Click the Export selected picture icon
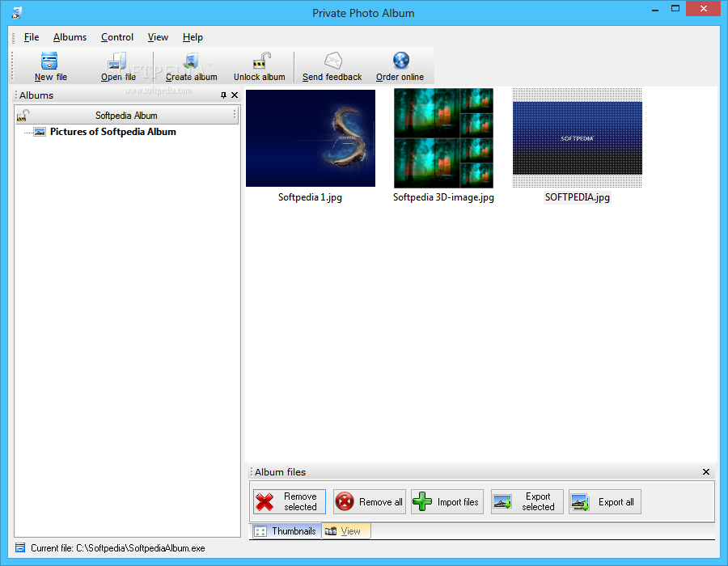Image resolution: width=728 pixels, height=566 pixels. (x=502, y=502)
